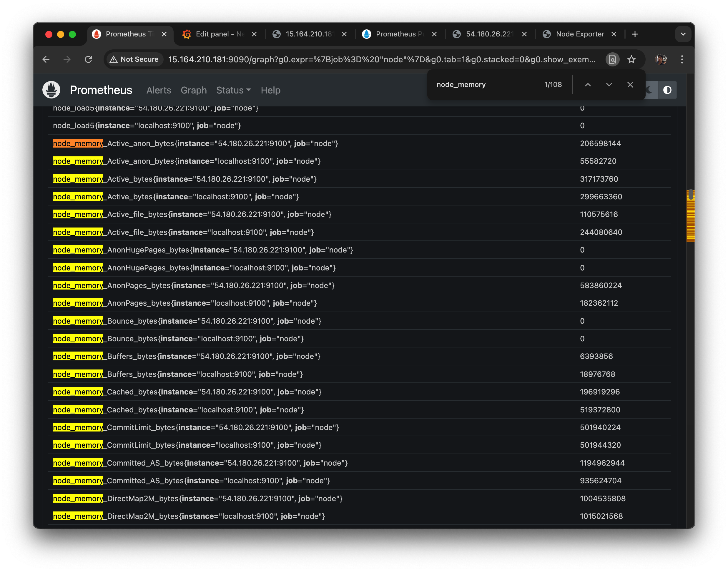Open the page search lens icon
This screenshot has height=572, width=728.
point(612,59)
